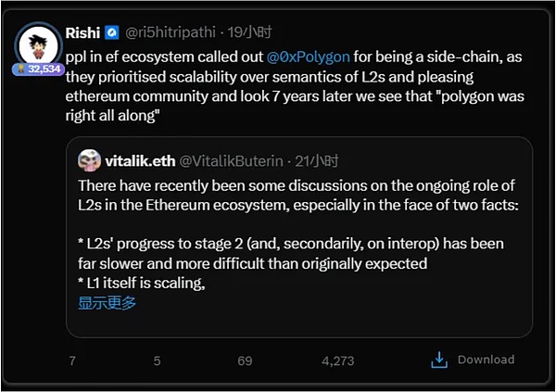Open vitalik.eth's small profile avatar
This screenshot has height=392, width=556.
coord(89,159)
